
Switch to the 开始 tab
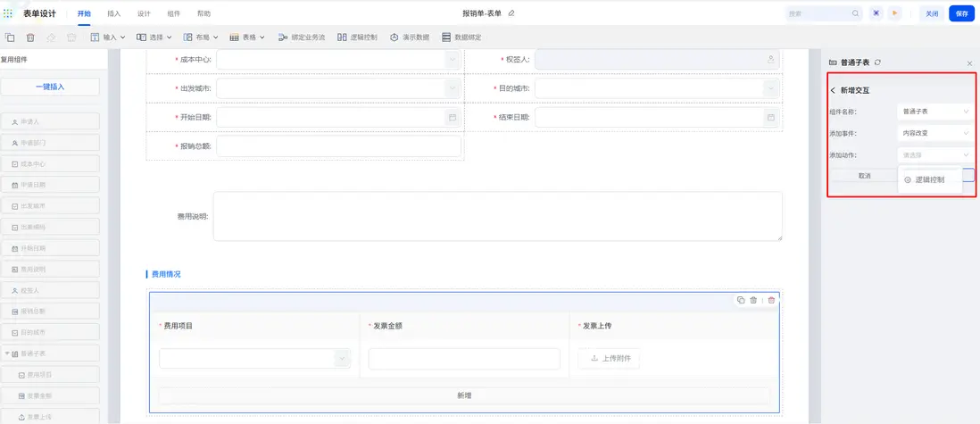[x=84, y=13]
